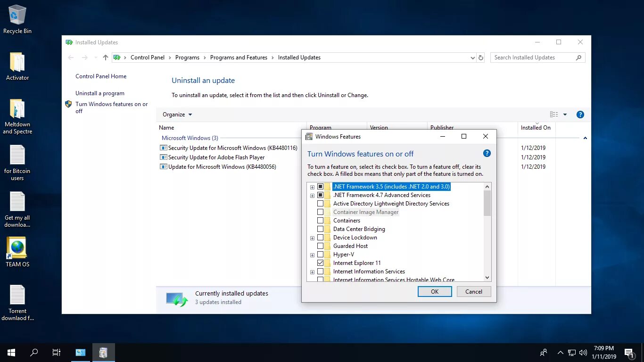
Task: Open the Action Center notifications icon
Action: tap(629, 353)
